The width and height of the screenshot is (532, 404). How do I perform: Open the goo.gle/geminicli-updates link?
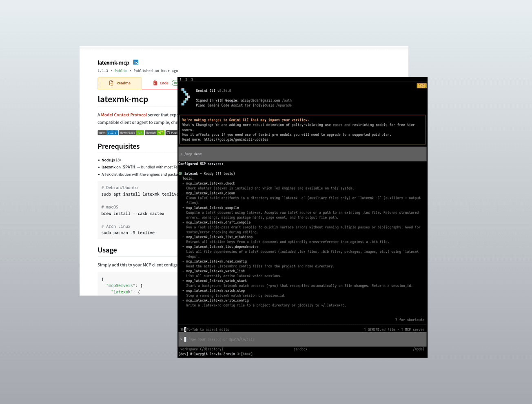pos(236,140)
